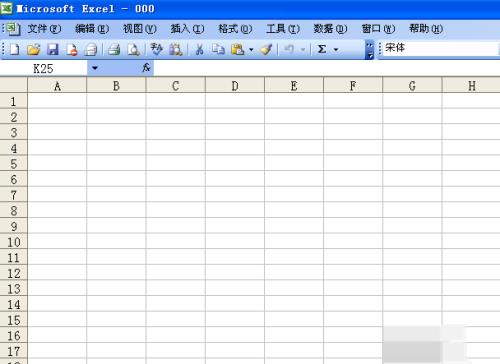This screenshot has height=364, width=500.
Task: Select column H header
Action: (x=471, y=86)
